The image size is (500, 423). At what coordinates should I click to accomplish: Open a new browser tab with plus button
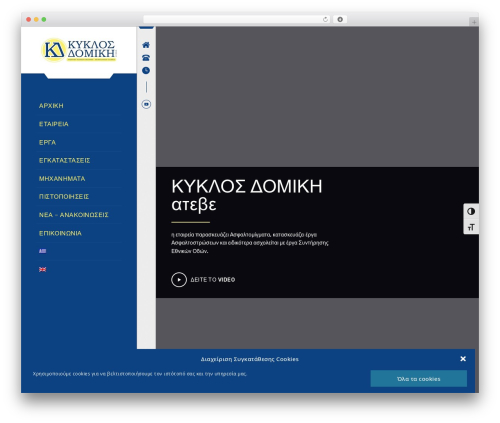pos(474,22)
